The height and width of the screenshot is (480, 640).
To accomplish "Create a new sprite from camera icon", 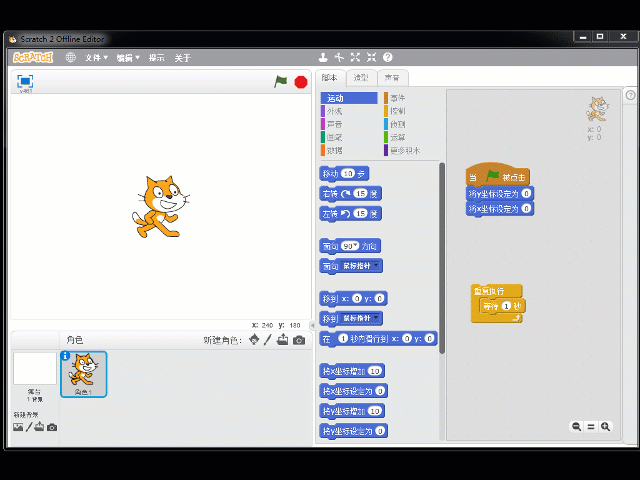I will tap(299, 340).
